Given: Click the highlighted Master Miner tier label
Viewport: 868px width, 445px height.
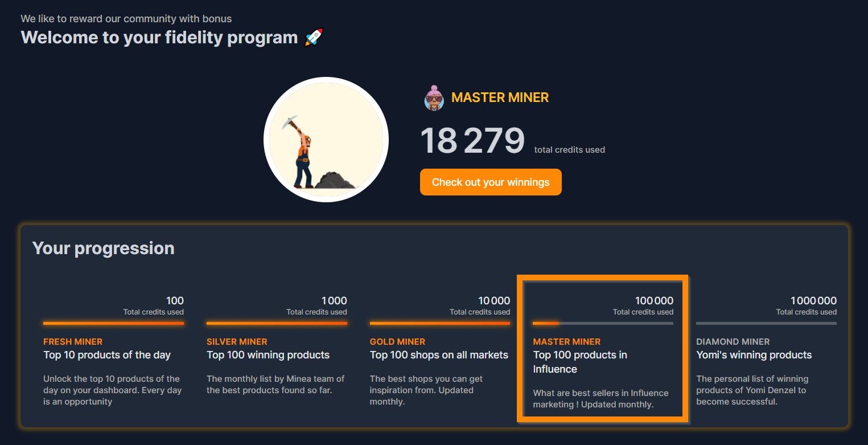Looking at the screenshot, I should coord(567,342).
